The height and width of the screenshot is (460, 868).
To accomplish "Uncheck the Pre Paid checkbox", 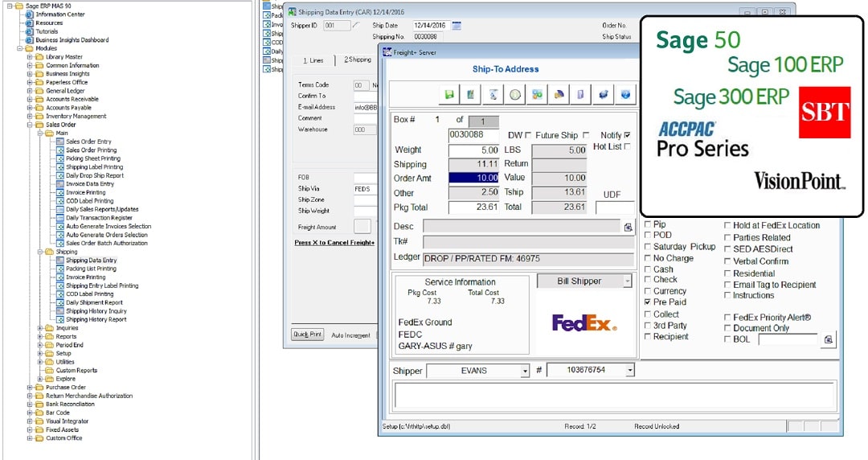I will (x=648, y=302).
